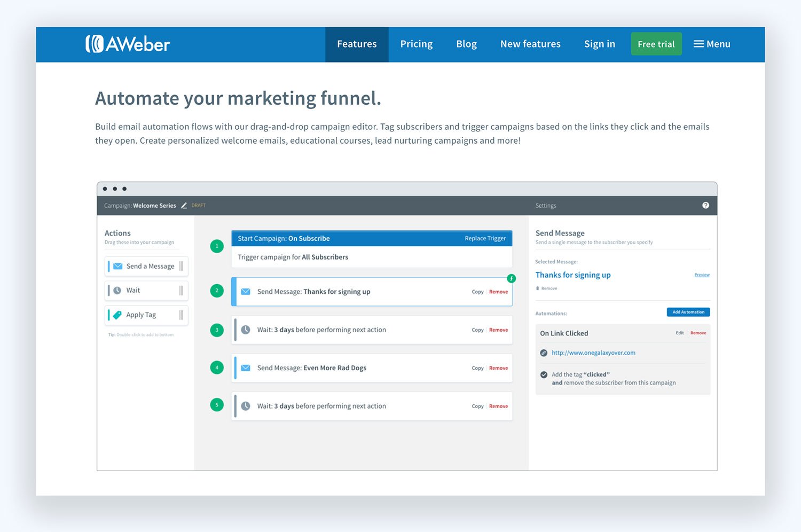This screenshot has width=801, height=532.
Task: Click Add Automation in Settings panel
Action: 688,312
